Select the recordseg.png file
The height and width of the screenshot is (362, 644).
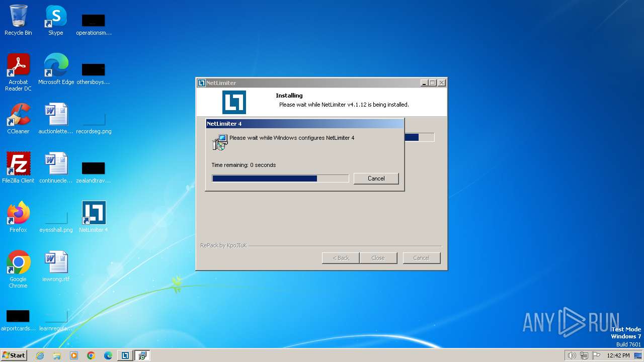pos(94,123)
